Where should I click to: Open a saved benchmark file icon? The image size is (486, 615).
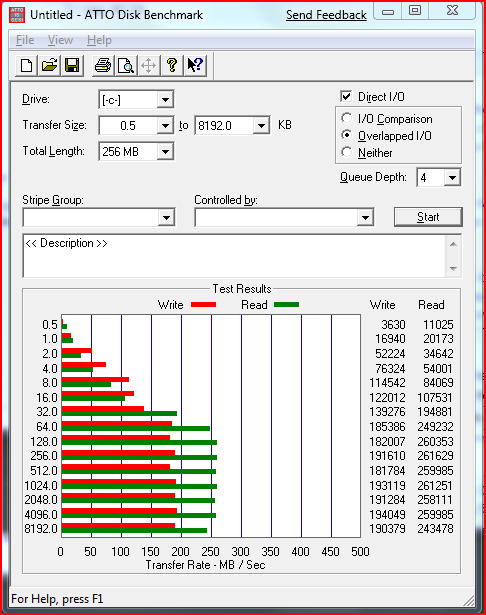click(x=49, y=65)
